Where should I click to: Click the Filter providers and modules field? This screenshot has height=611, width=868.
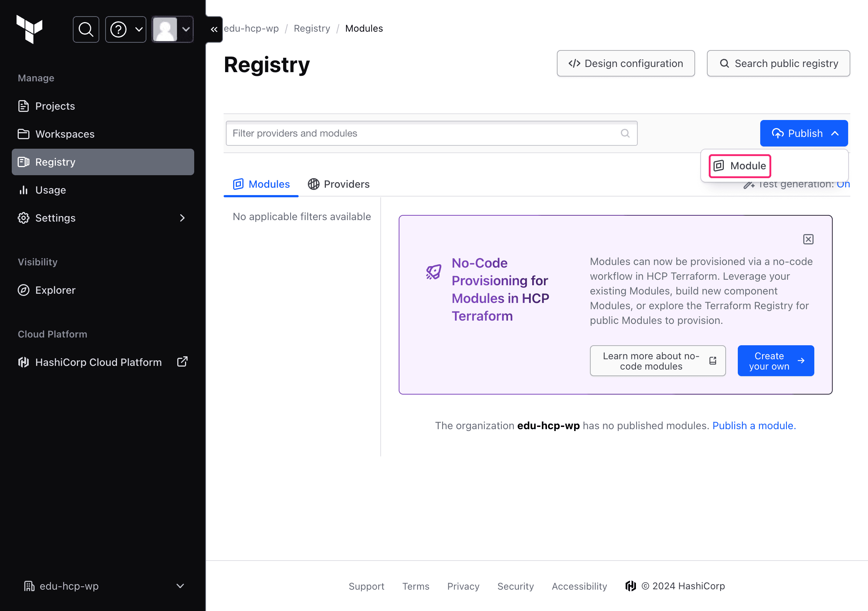pos(431,133)
